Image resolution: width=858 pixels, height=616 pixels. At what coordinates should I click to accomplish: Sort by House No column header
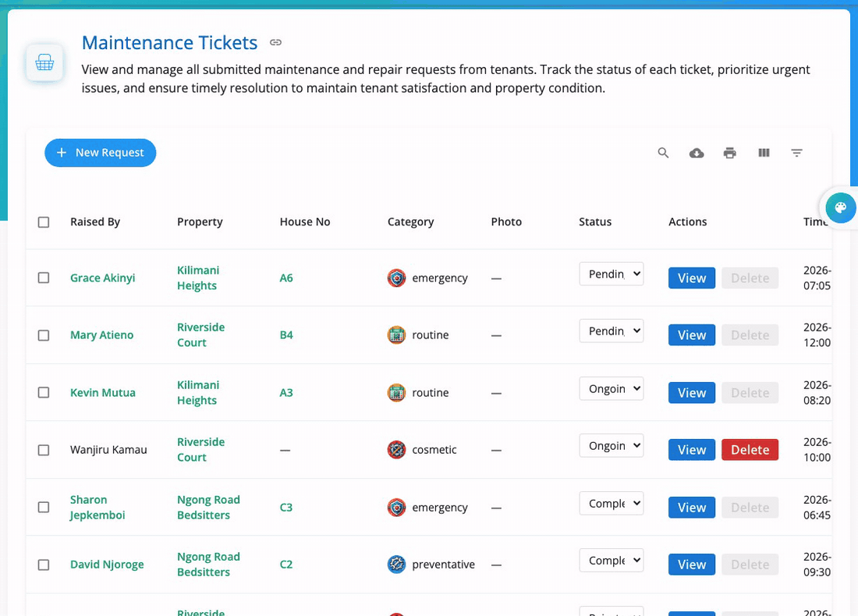pyautogui.click(x=305, y=221)
